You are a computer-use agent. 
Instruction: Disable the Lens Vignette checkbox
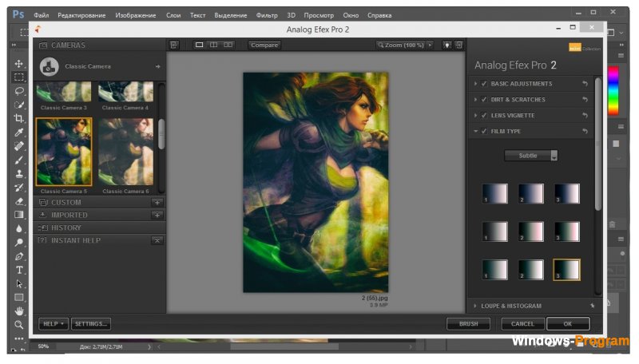tap(484, 115)
